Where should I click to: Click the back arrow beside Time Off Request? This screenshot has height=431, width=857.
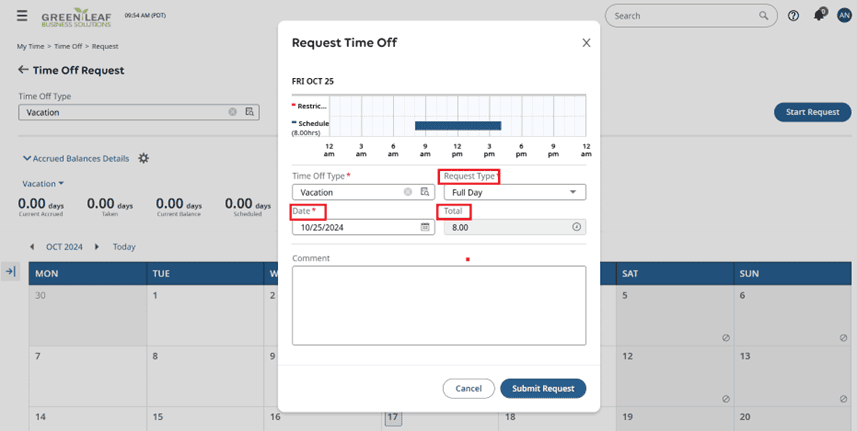22,70
